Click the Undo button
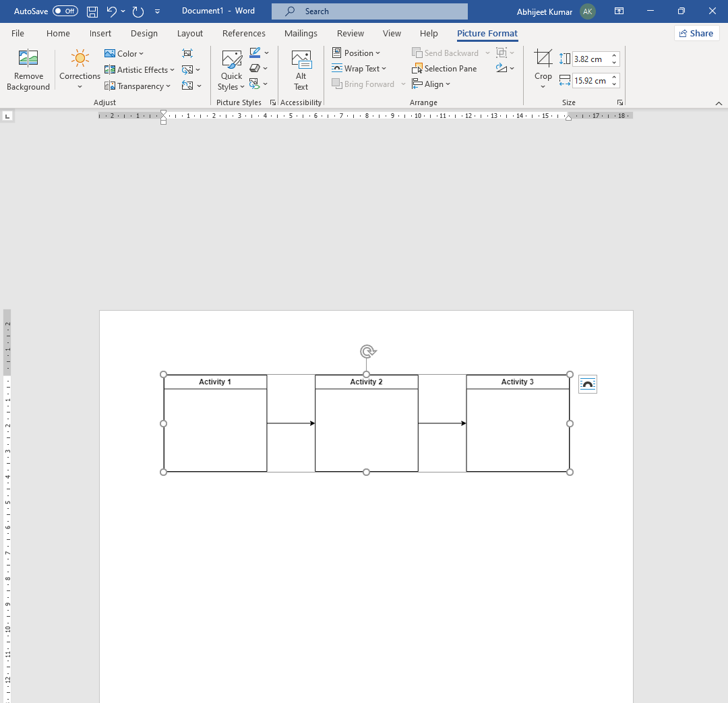The image size is (728, 703). (112, 11)
